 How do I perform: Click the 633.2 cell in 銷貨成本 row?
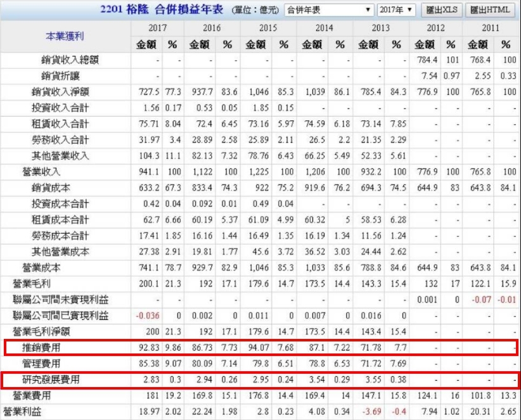[x=149, y=188]
